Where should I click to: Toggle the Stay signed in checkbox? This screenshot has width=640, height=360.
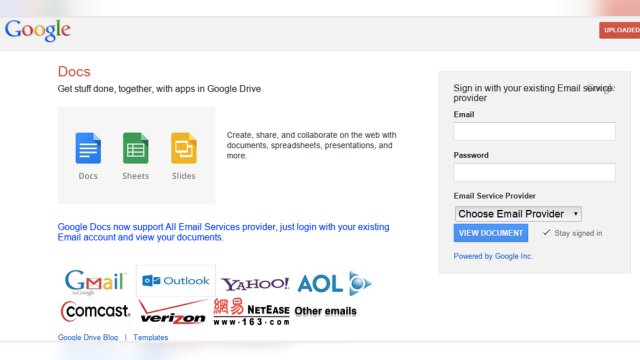546,233
